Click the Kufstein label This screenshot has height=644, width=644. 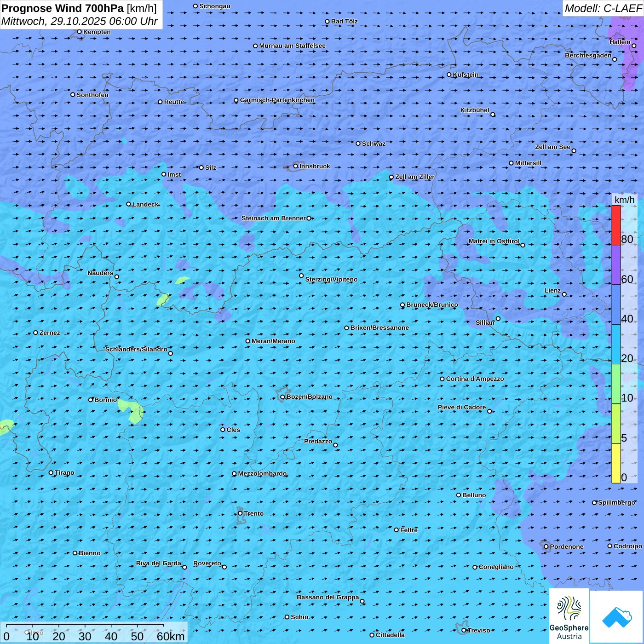coord(466,75)
